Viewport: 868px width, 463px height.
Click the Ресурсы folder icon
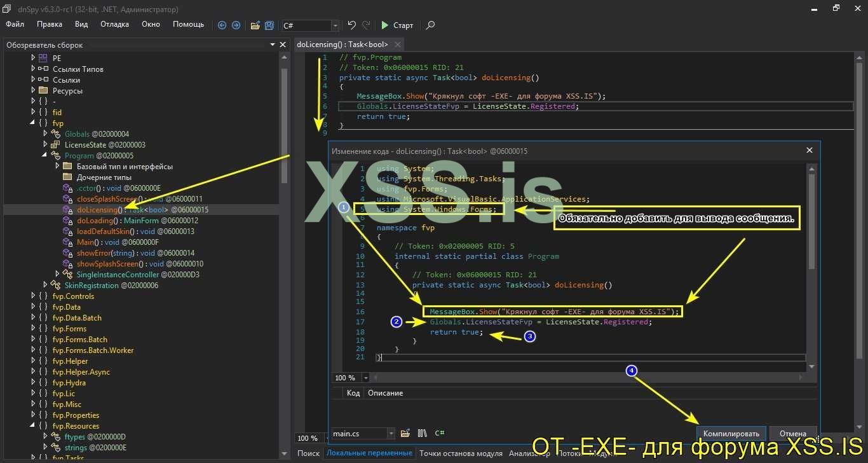tap(43, 90)
